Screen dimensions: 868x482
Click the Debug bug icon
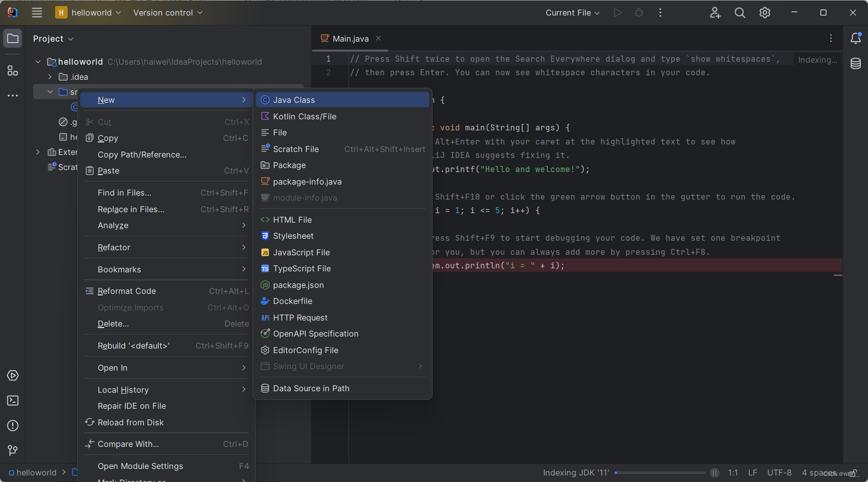click(x=639, y=13)
